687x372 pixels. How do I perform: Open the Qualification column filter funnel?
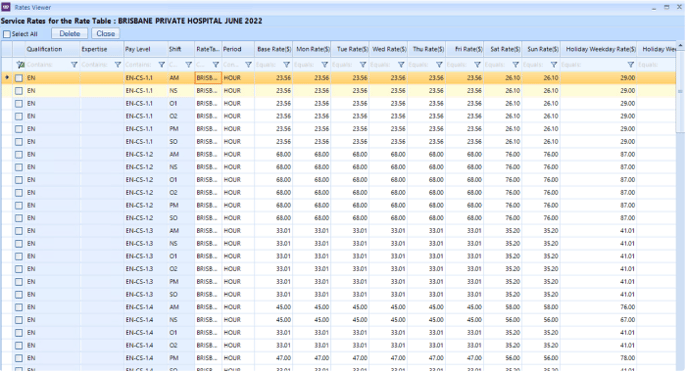pyautogui.click(x=74, y=64)
